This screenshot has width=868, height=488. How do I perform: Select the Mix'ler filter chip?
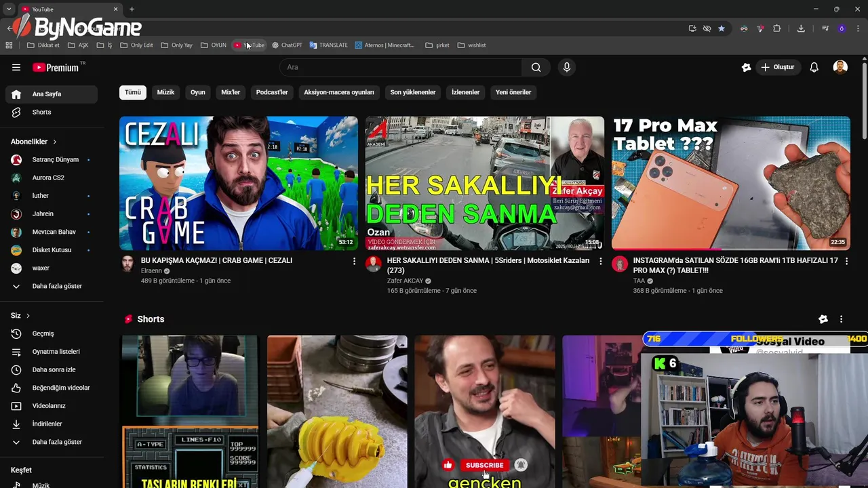pos(231,92)
